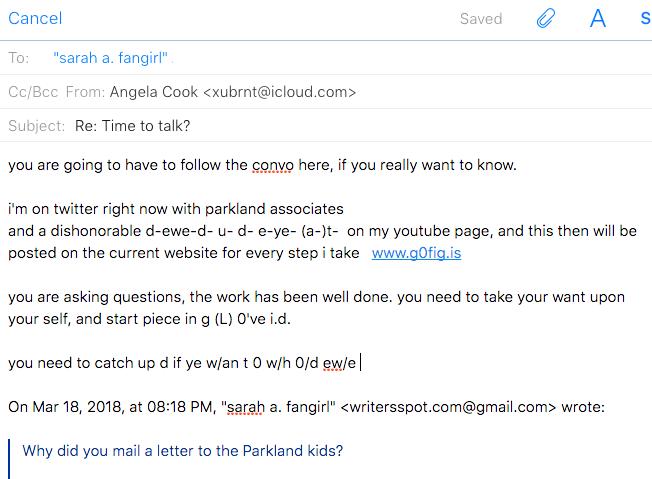Click the blue quote bar beside quoted message

pos(9,459)
